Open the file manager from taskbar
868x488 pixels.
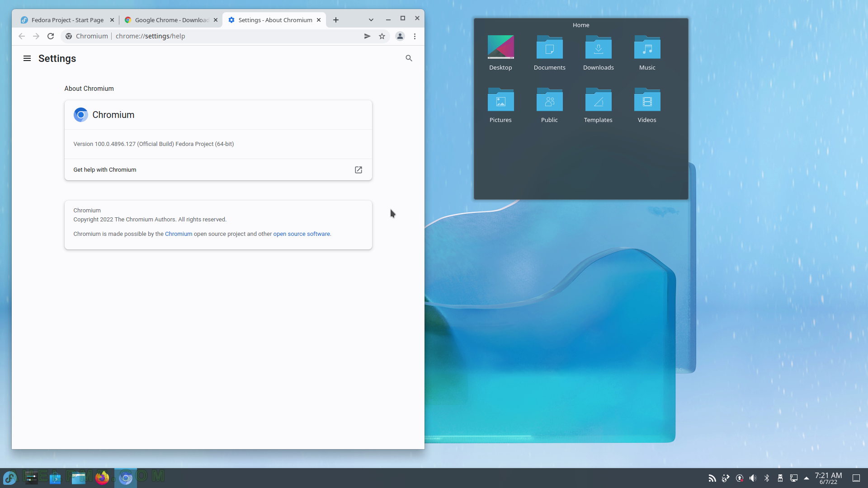coord(79,478)
